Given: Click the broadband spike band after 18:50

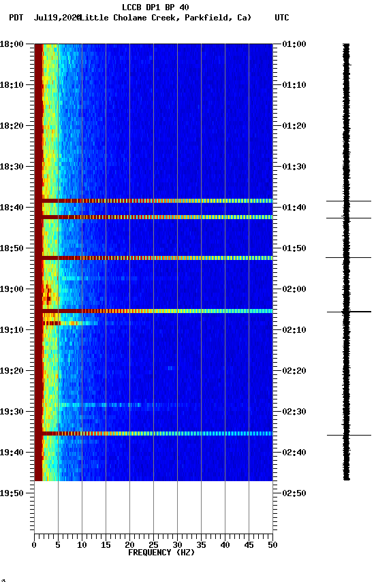Looking at the screenshot, I should (153, 258).
